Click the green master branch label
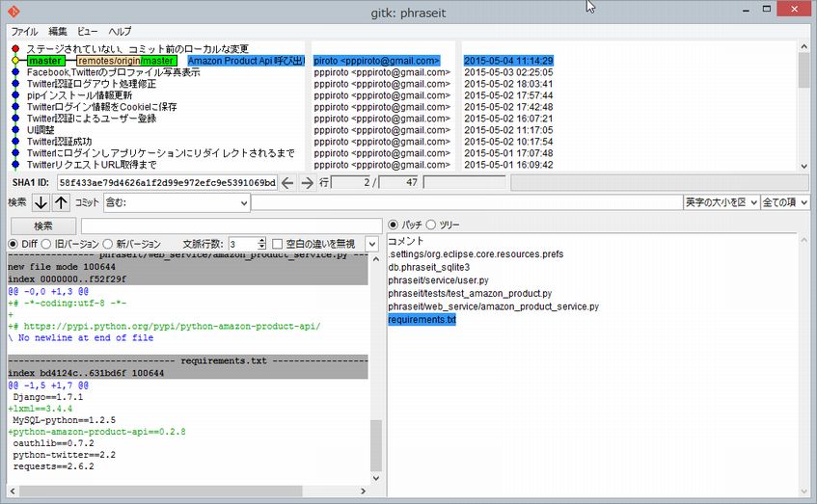This screenshot has height=504, width=817. [x=45, y=61]
